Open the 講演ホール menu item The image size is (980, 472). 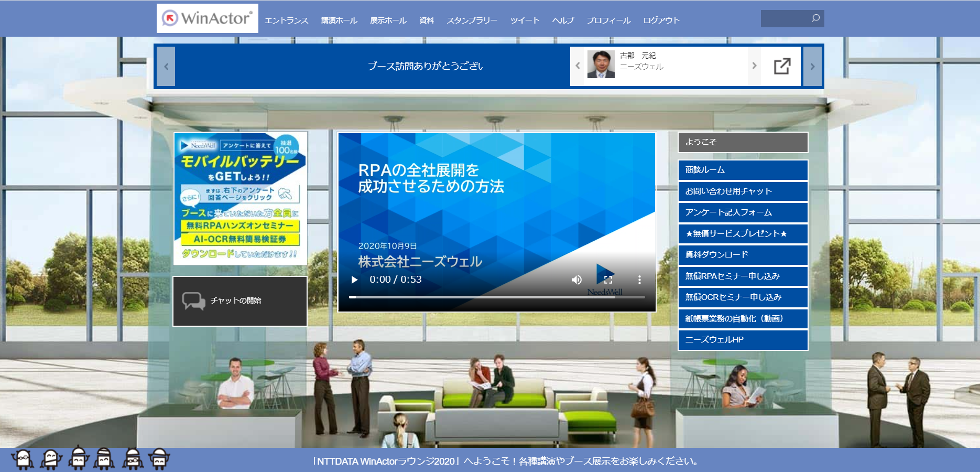(339, 20)
